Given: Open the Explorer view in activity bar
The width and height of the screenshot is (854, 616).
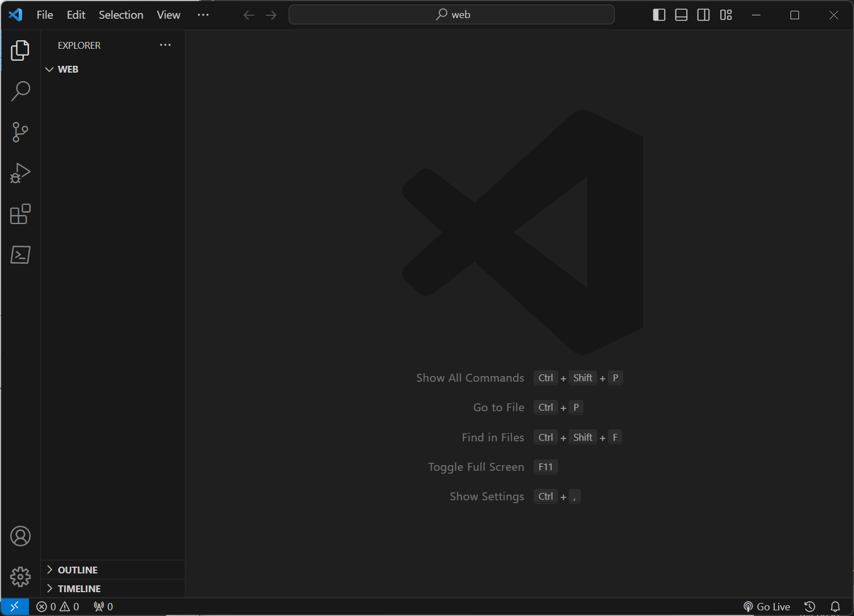Looking at the screenshot, I should pyautogui.click(x=20, y=50).
